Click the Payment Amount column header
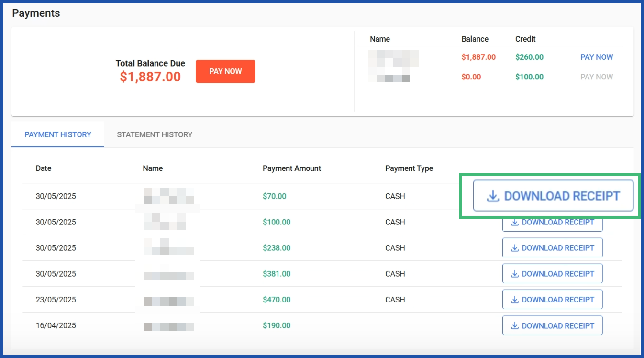The height and width of the screenshot is (358, 644). 291,168
